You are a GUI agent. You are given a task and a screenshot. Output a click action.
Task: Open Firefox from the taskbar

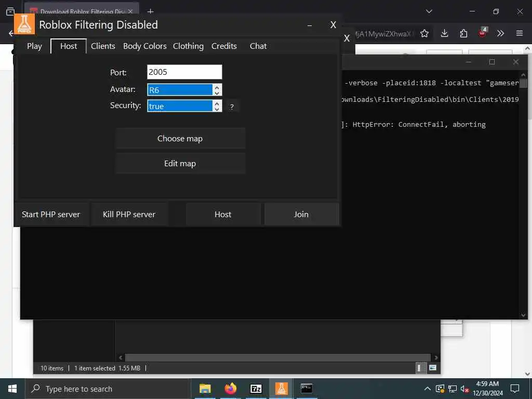[230, 389]
